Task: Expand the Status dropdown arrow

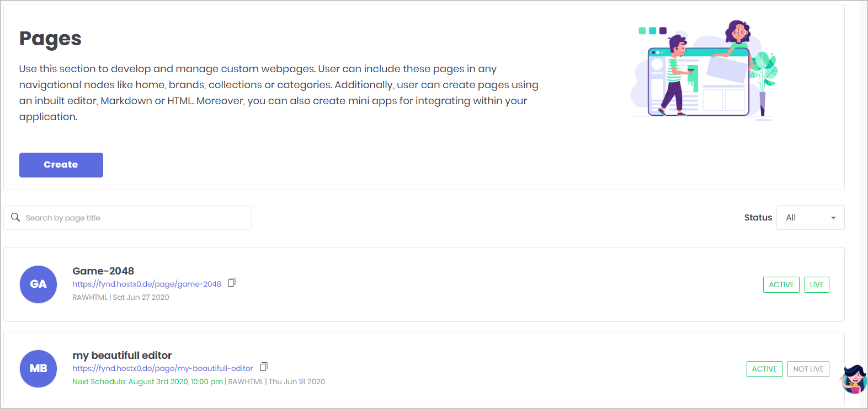Action: pyautogui.click(x=833, y=218)
